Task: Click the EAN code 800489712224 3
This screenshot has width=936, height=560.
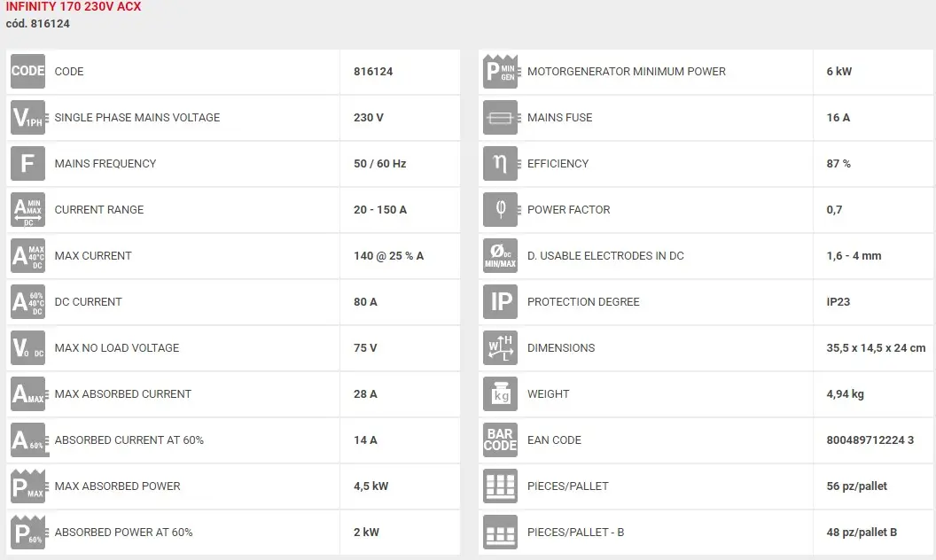Action: click(x=870, y=440)
